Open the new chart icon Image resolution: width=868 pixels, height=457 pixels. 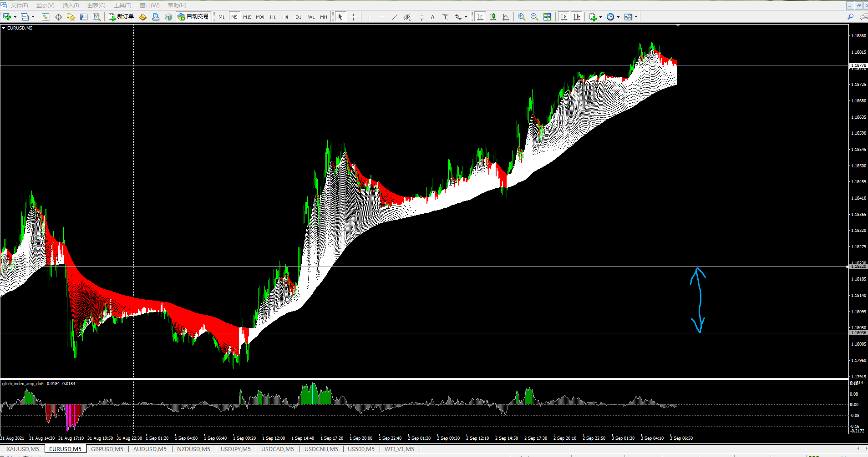point(7,17)
